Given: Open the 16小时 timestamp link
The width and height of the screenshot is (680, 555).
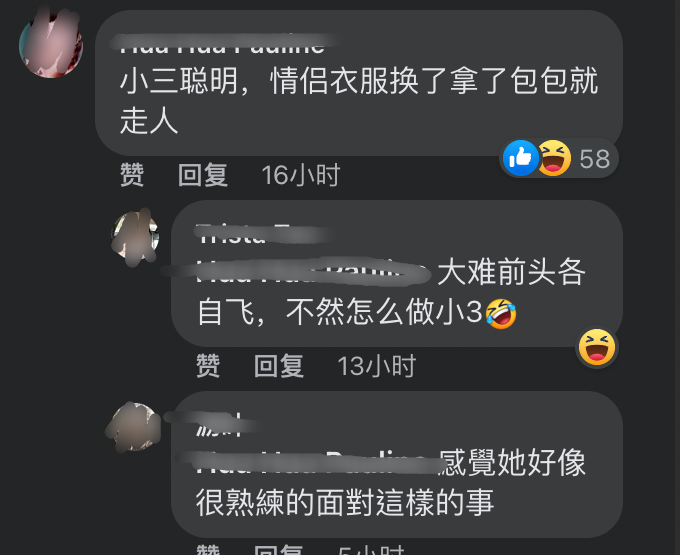Looking at the screenshot, I should coord(301,175).
